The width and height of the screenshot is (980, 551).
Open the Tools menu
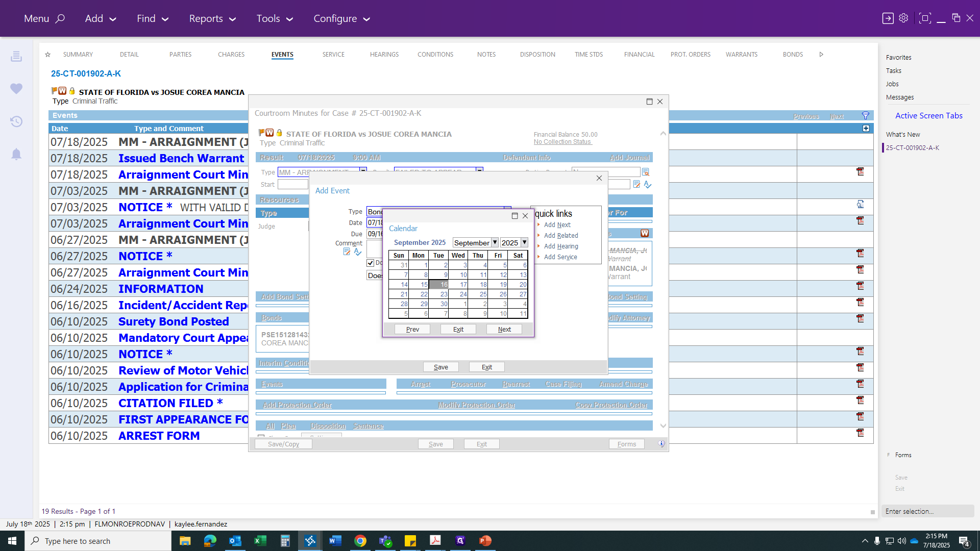pyautogui.click(x=275, y=18)
